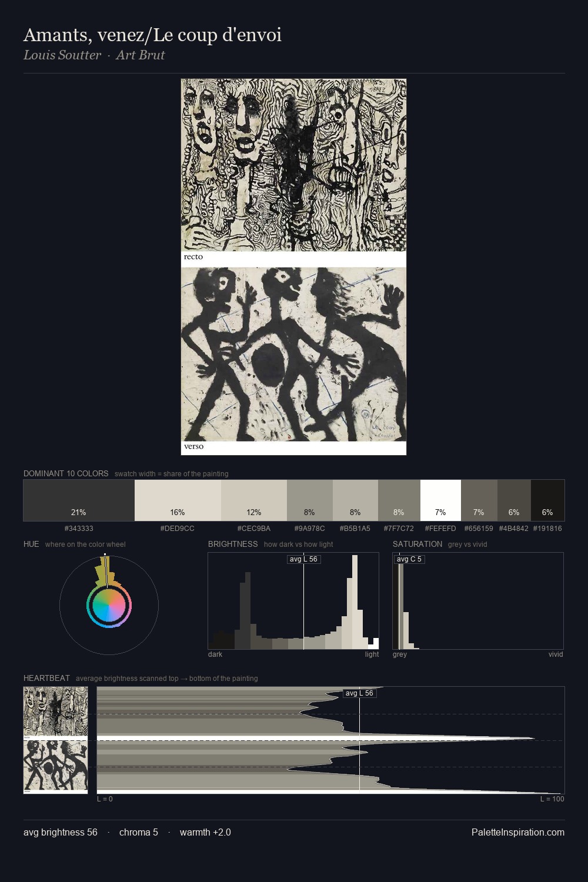
Task: Click the footer 'warmth +2.0' text
Action: 205,832
